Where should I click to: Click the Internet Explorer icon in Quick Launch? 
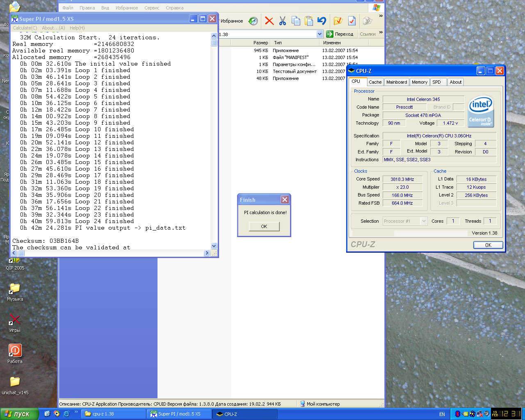coord(66,414)
